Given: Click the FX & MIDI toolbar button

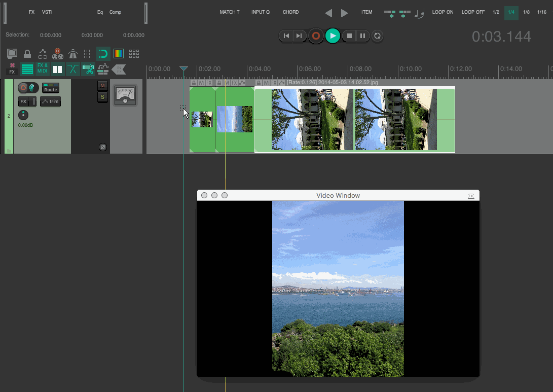Looking at the screenshot, I should (43, 68).
